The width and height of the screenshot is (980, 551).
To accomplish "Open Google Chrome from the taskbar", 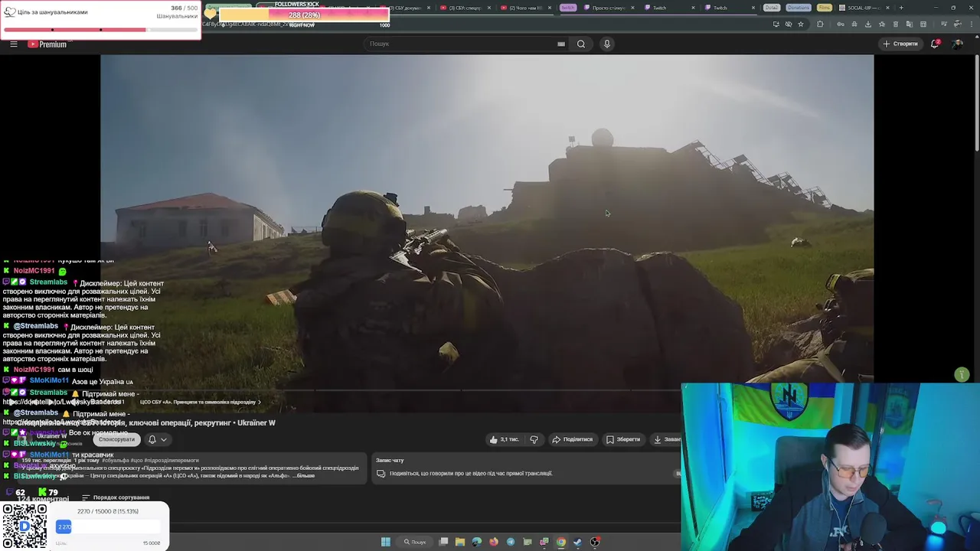I will 561,542.
